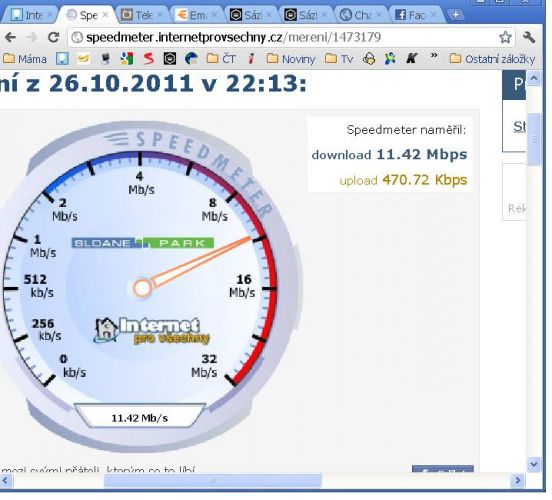Click the horizontal scrollbar thumb
Screen dimensions: 552x500
(x=213, y=480)
